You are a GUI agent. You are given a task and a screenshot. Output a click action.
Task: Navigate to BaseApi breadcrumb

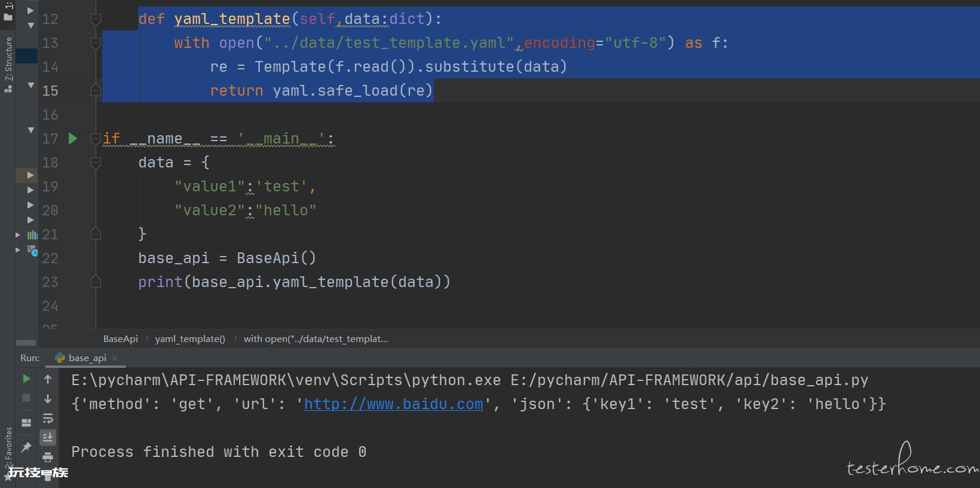pos(121,339)
